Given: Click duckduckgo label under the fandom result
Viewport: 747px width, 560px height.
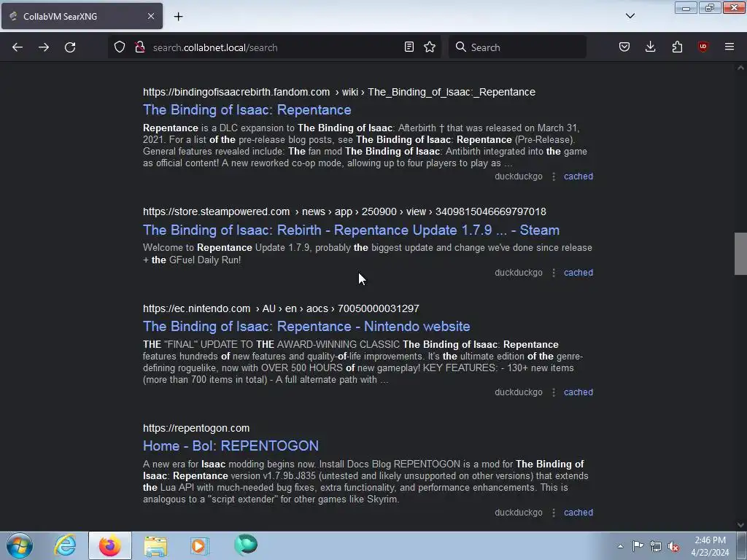Looking at the screenshot, I should click(519, 176).
